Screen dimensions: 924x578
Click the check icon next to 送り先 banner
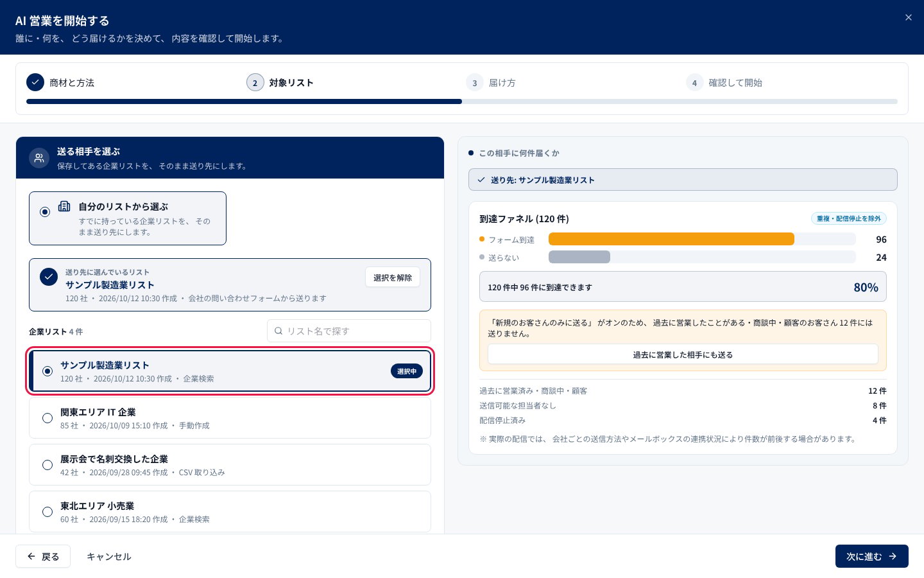481,180
